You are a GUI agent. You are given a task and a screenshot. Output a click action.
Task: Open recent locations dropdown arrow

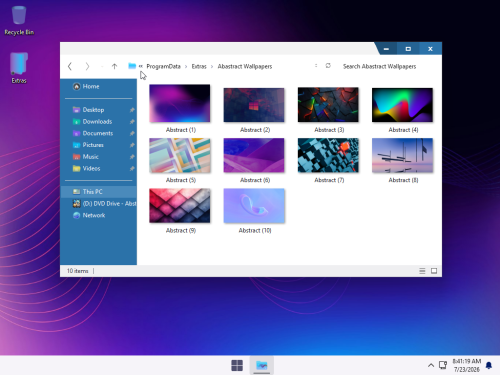point(102,67)
